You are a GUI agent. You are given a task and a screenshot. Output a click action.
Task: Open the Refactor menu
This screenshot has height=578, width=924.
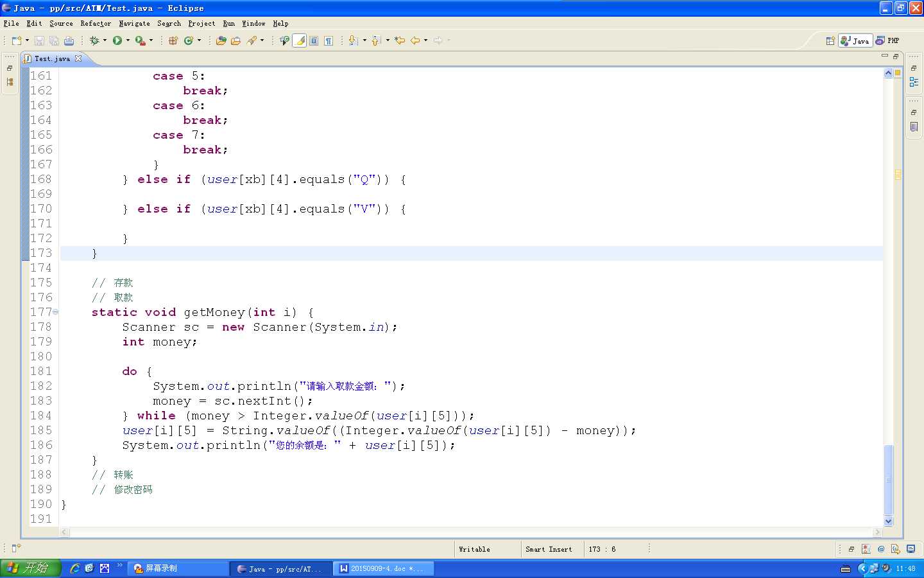pos(96,23)
